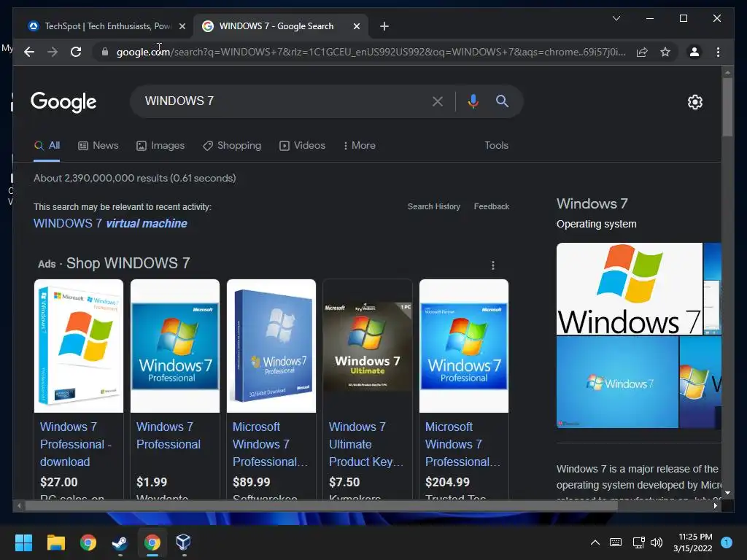Viewport: 747px width, 560px height.
Task: Click the Feedback link
Action: click(491, 206)
